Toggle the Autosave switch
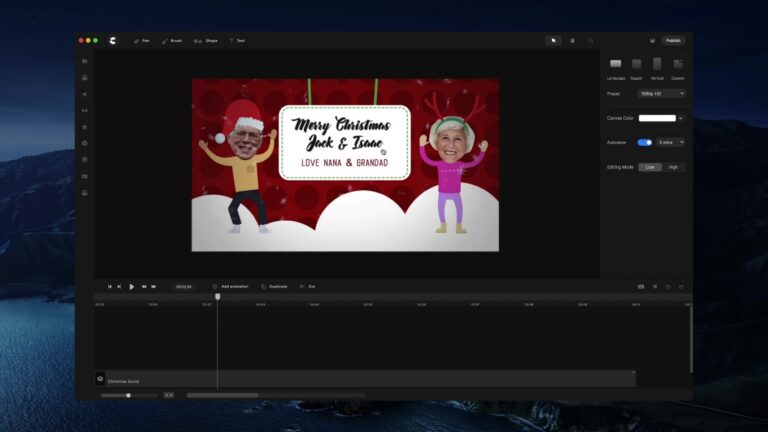Viewport: 768px width, 432px height. click(645, 143)
